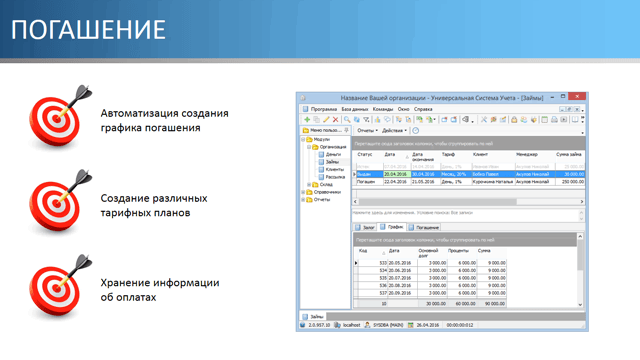Click the printer icon in toolbar

click(x=554, y=120)
